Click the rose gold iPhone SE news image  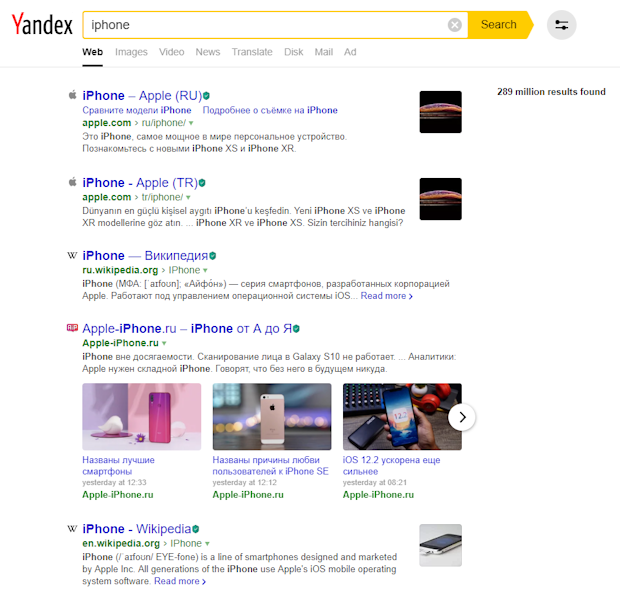point(272,416)
